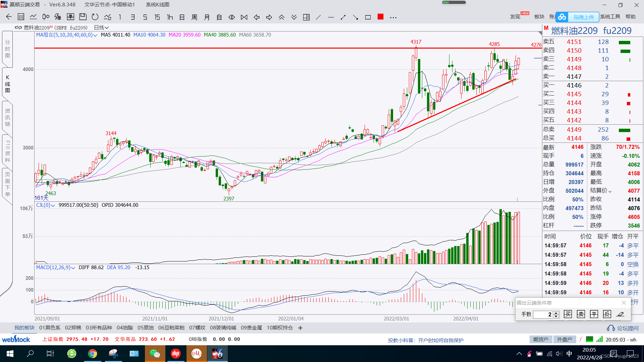The height and width of the screenshot is (362, 644).
Task: Click the 期货户 account button
Action: coord(541,340)
